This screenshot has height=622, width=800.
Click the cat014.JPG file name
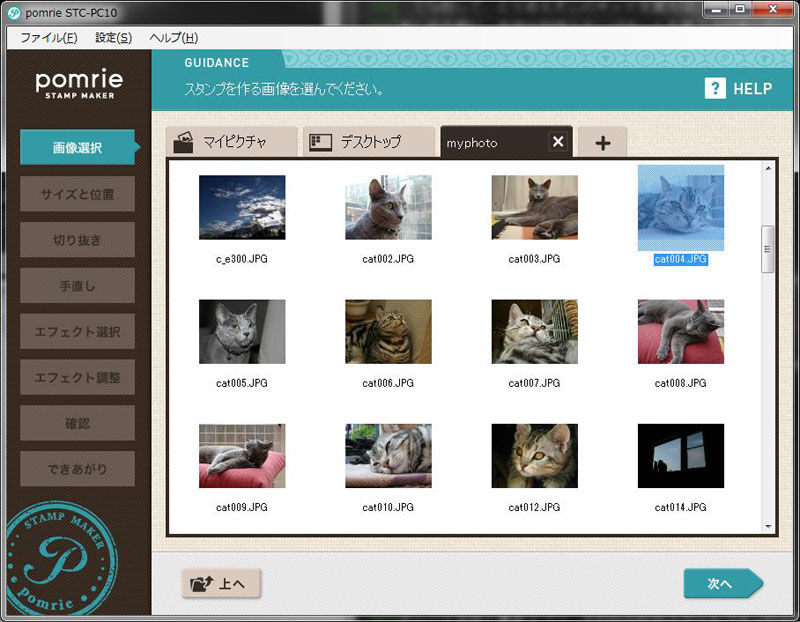tap(681, 507)
